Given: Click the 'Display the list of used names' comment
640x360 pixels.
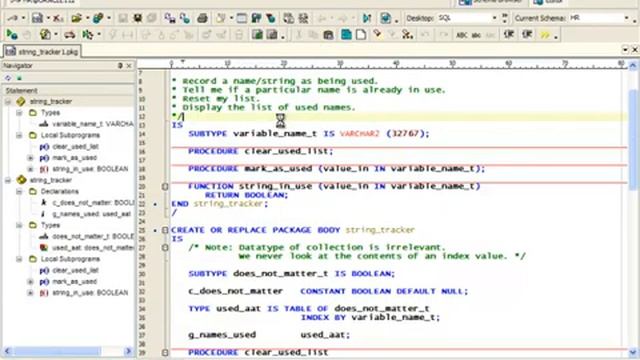Looking at the screenshot, I should click(x=269, y=107).
